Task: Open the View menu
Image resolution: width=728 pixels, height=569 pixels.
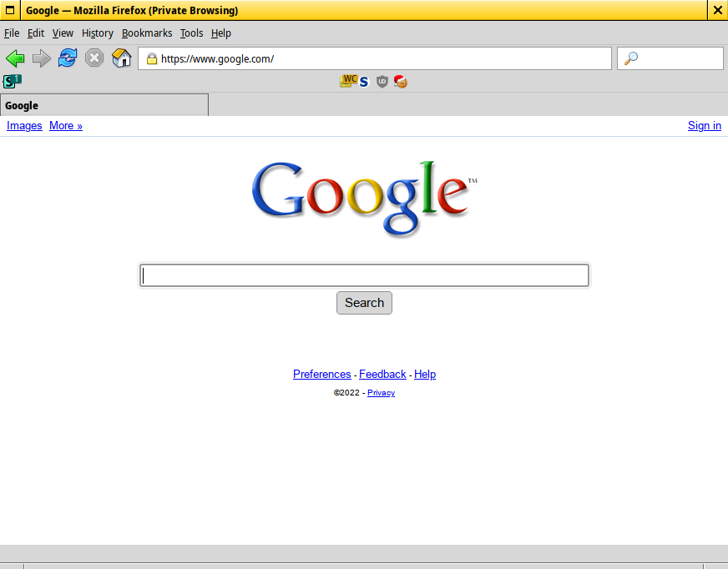Action: click(x=63, y=33)
